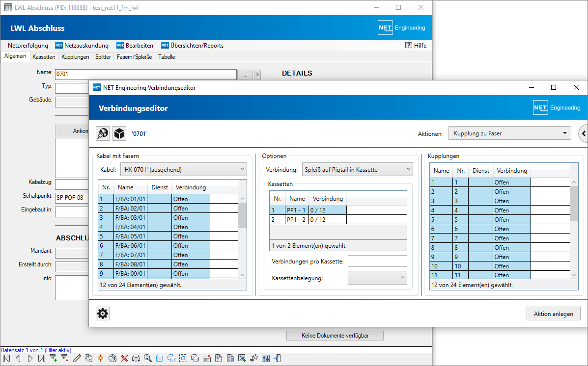The image size is (588, 366).
Task: Click the remove filter funnel icon
Action: click(65, 358)
